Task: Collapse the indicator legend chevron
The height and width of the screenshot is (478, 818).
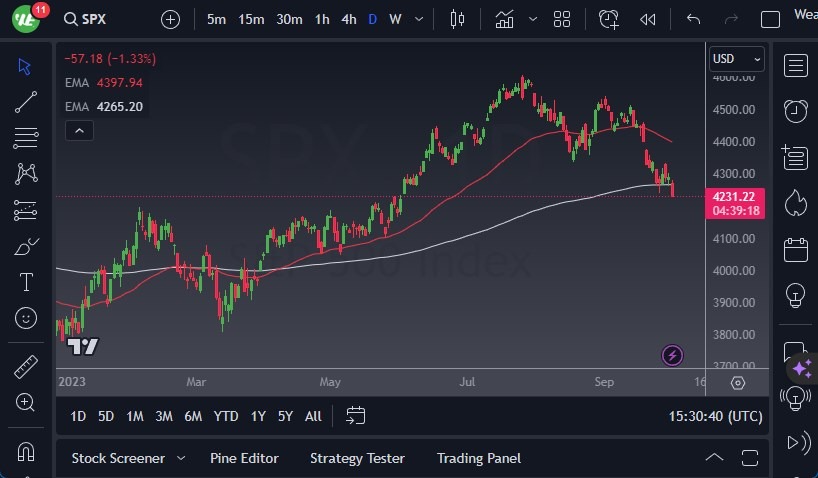Action: pos(79,130)
